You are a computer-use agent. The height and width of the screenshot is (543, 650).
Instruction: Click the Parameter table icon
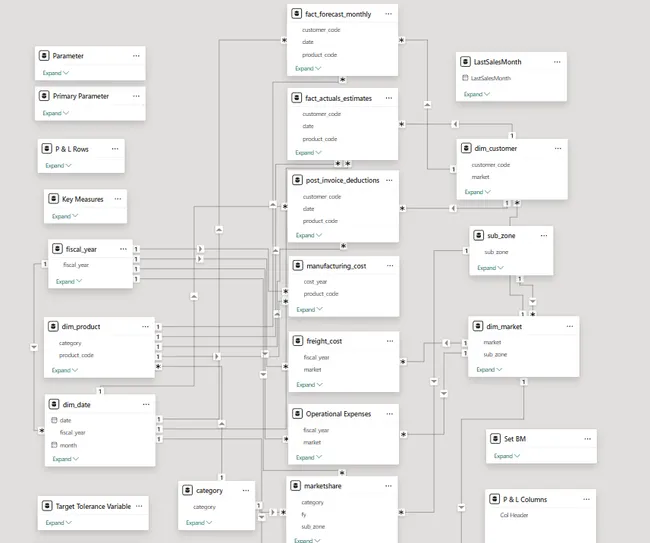(x=44, y=55)
